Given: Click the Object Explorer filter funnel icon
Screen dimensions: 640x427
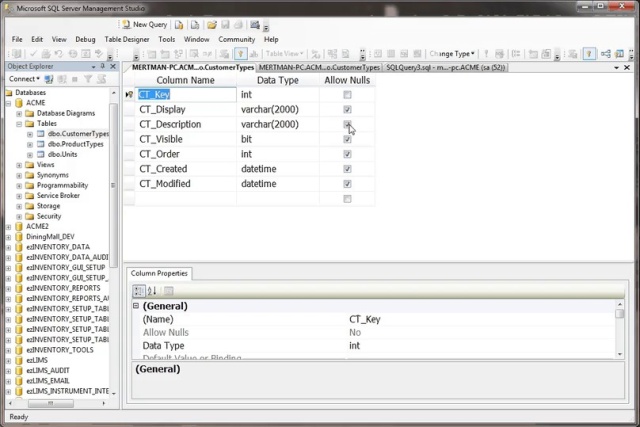Looking at the screenshot, I should 88,79.
